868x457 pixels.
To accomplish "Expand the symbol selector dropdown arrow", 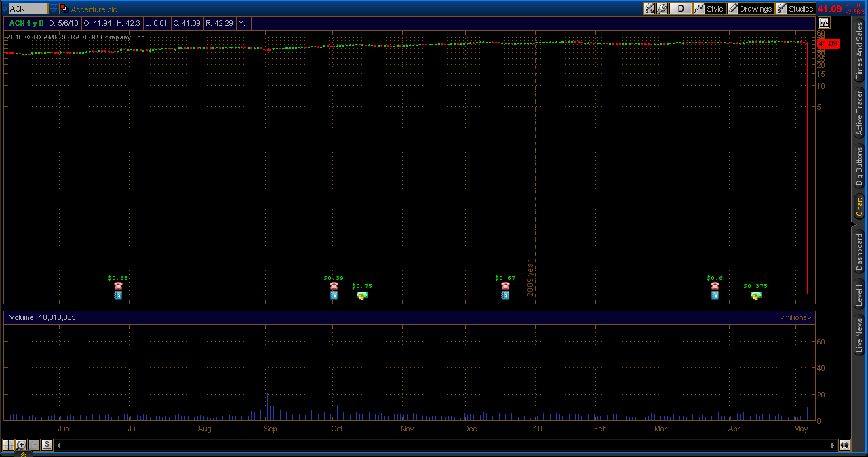I will tap(54, 9).
